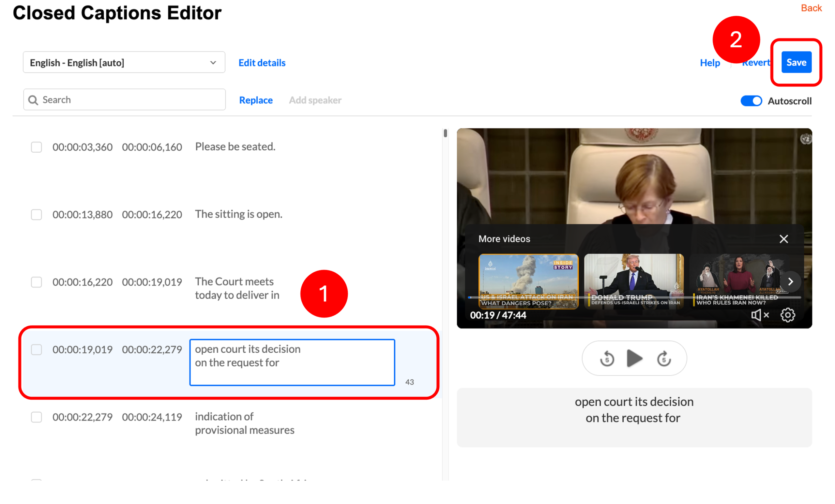
Task: Open video settings gear
Action: tap(788, 315)
